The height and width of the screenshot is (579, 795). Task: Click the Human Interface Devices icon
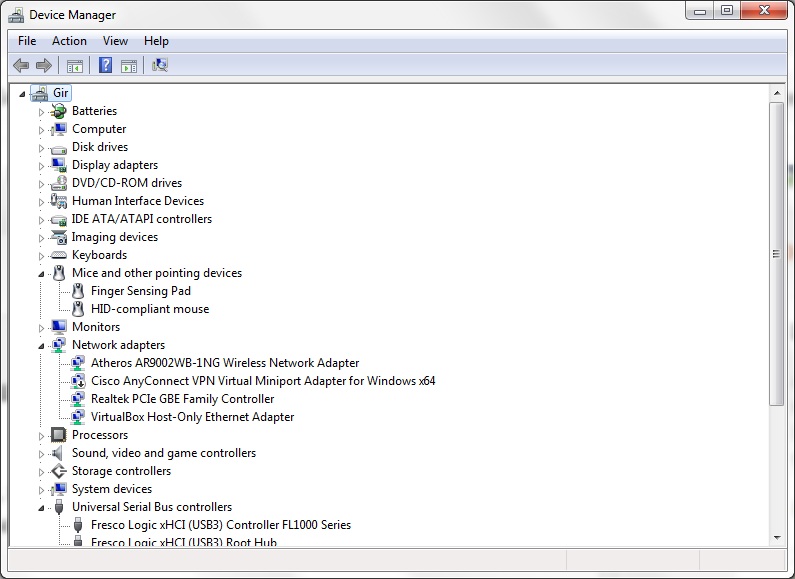[x=59, y=201]
